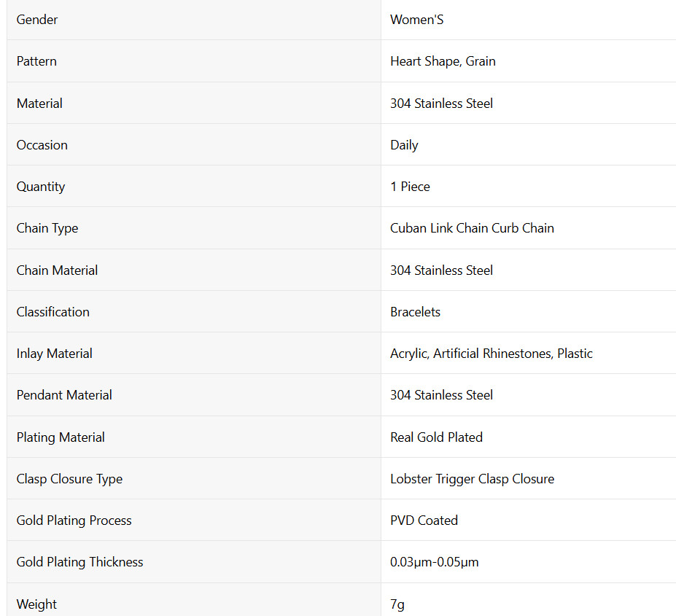Click the Gender label cell

[194, 20]
